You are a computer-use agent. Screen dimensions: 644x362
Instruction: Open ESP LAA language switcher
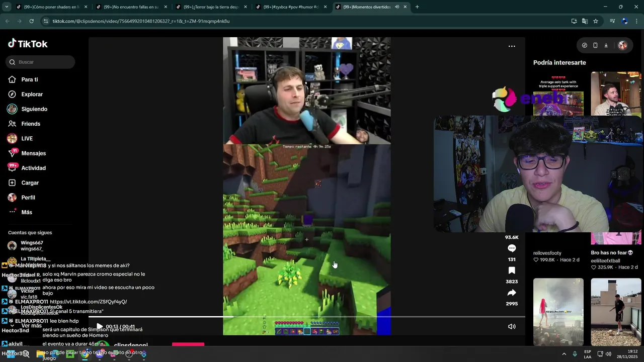[x=588, y=354]
